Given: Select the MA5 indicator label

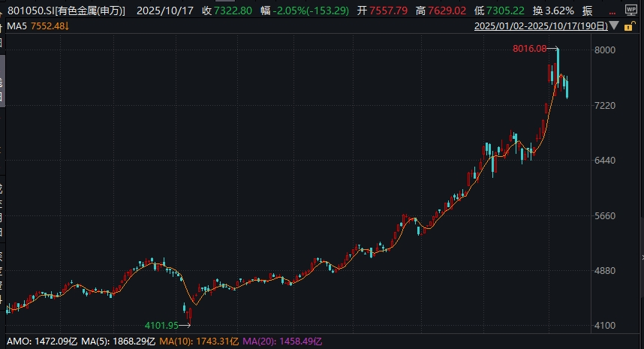Looking at the screenshot, I should click(x=17, y=27).
